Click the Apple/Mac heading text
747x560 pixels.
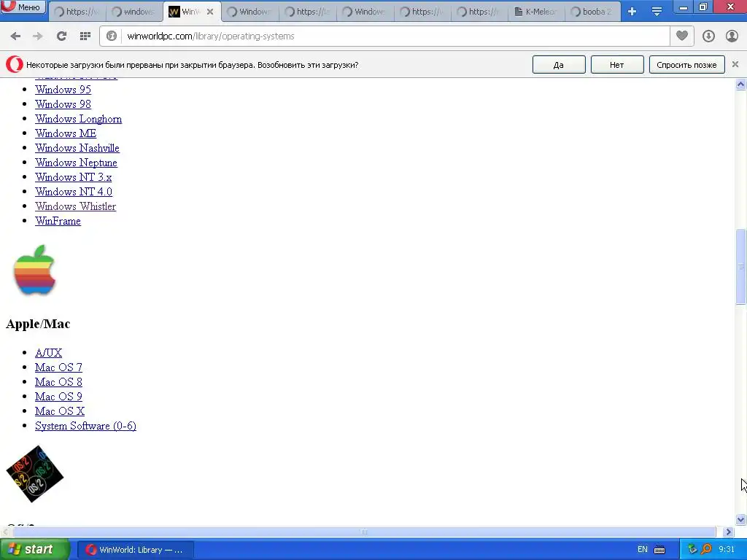click(x=38, y=324)
